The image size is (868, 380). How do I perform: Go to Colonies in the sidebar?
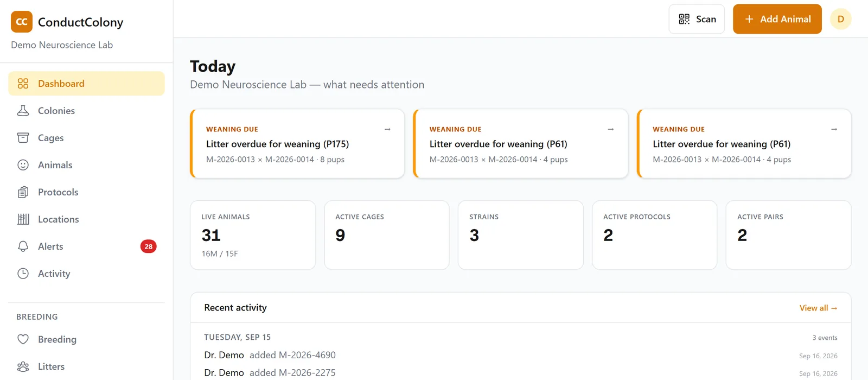[86, 111]
